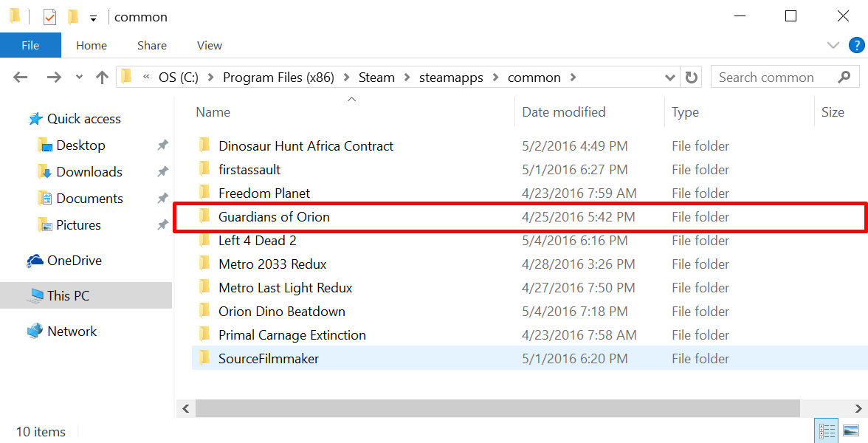Open the File menu
This screenshot has height=443, width=868.
(30, 46)
